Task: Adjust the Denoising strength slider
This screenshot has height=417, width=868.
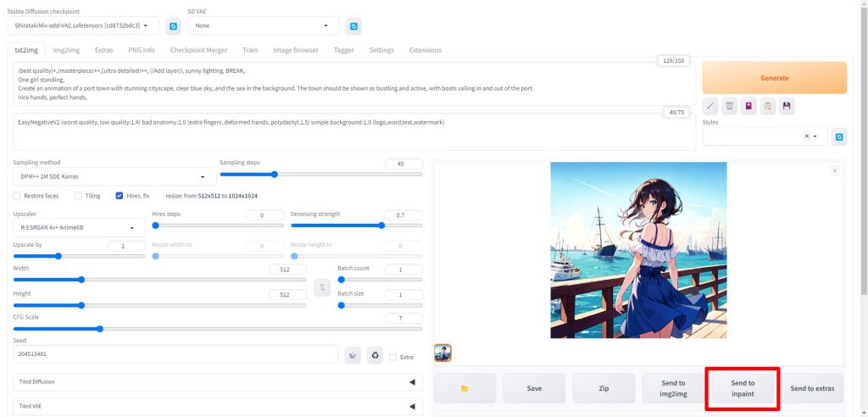Action: pos(357,225)
